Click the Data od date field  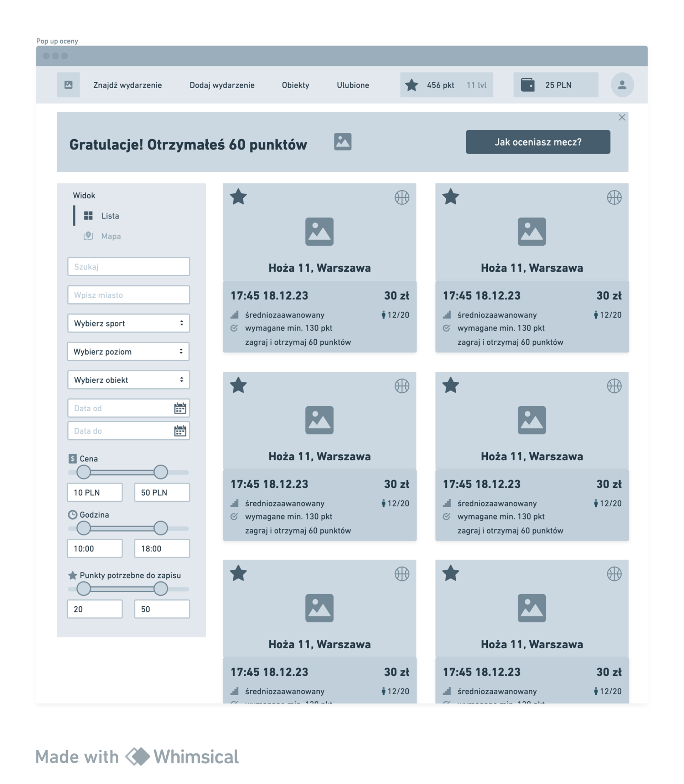click(x=129, y=408)
